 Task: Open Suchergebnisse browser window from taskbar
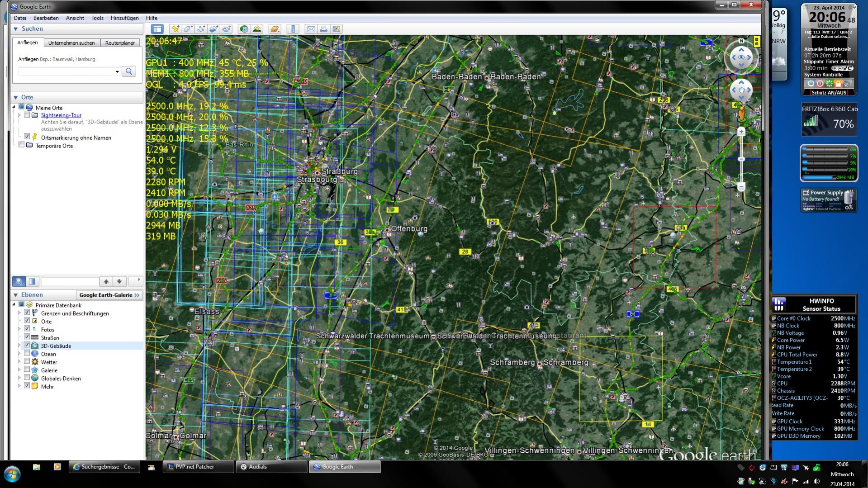[x=104, y=467]
